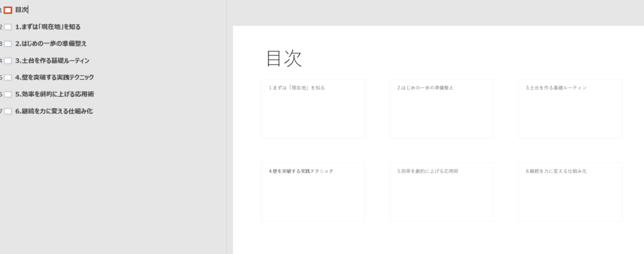Image resolution: width=644 pixels, height=254 pixels.
Task: Jump to outline entry 5.効率を劇的に上げる応用術
Action: [55, 94]
